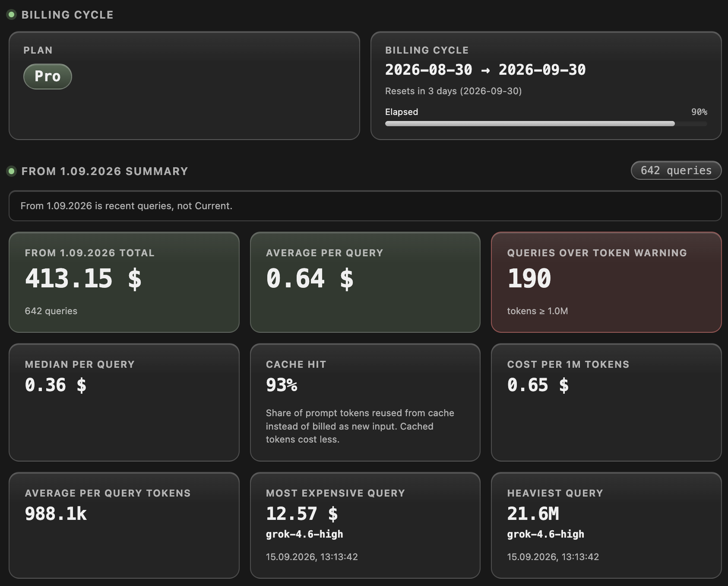Click the green dot beside Billing Cycle heading
This screenshot has height=586, width=728.
coord(12,15)
